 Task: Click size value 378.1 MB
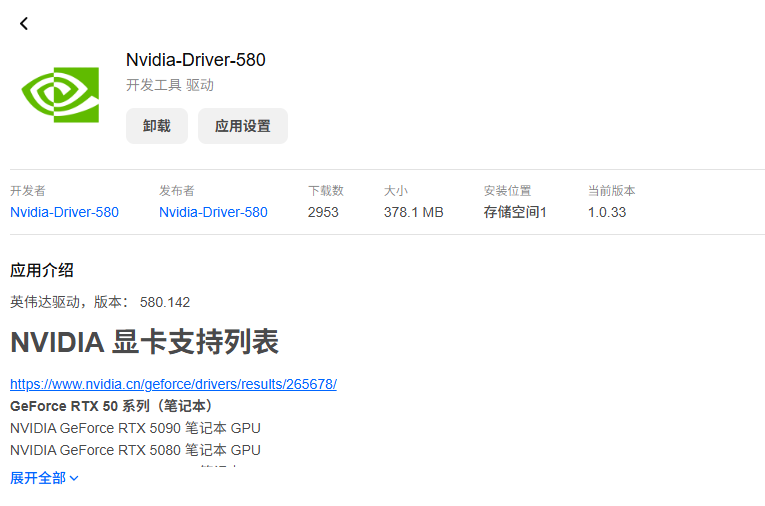tap(413, 212)
